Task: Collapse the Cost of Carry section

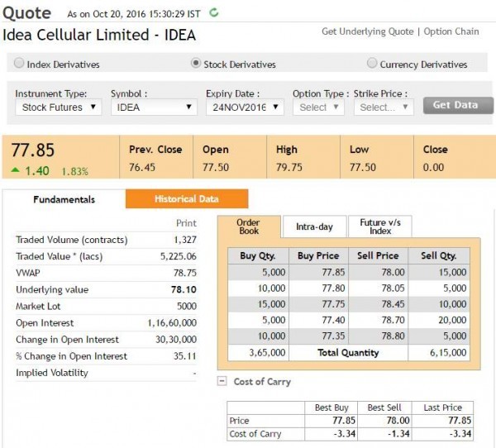Action: 222,381
